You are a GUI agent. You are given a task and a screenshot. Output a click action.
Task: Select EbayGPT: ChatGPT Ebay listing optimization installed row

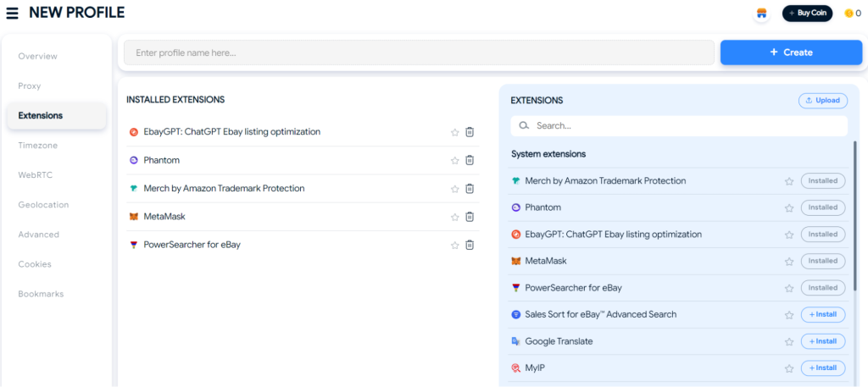pyautogui.click(x=303, y=132)
